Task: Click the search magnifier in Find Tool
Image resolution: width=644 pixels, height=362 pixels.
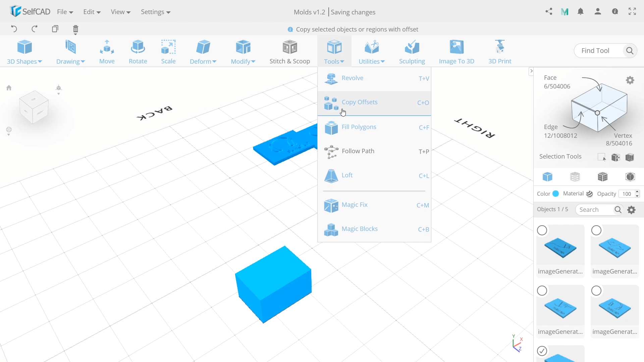Action: 630,51
